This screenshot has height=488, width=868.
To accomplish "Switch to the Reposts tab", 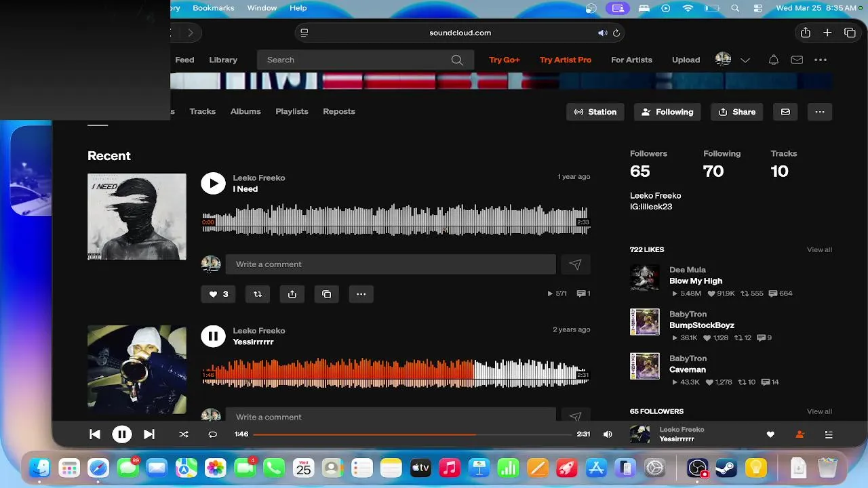I will point(339,111).
